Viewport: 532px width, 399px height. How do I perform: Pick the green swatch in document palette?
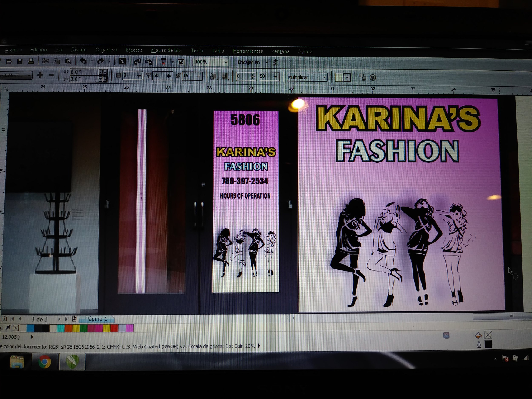(83, 328)
